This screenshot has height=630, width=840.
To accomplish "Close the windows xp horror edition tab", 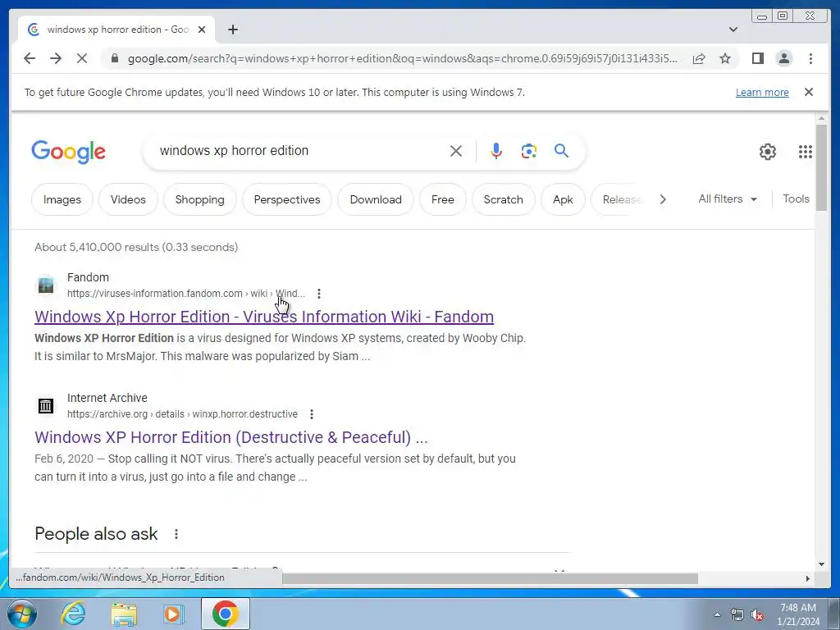I will click(202, 30).
